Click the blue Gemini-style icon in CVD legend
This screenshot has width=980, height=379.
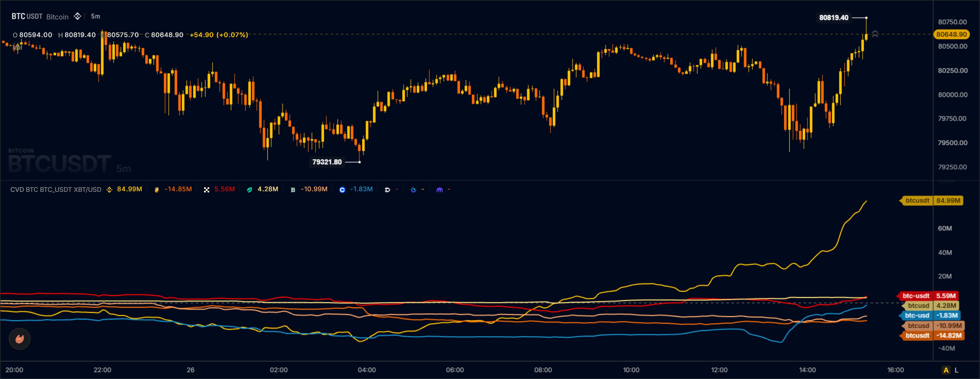pos(414,189)
